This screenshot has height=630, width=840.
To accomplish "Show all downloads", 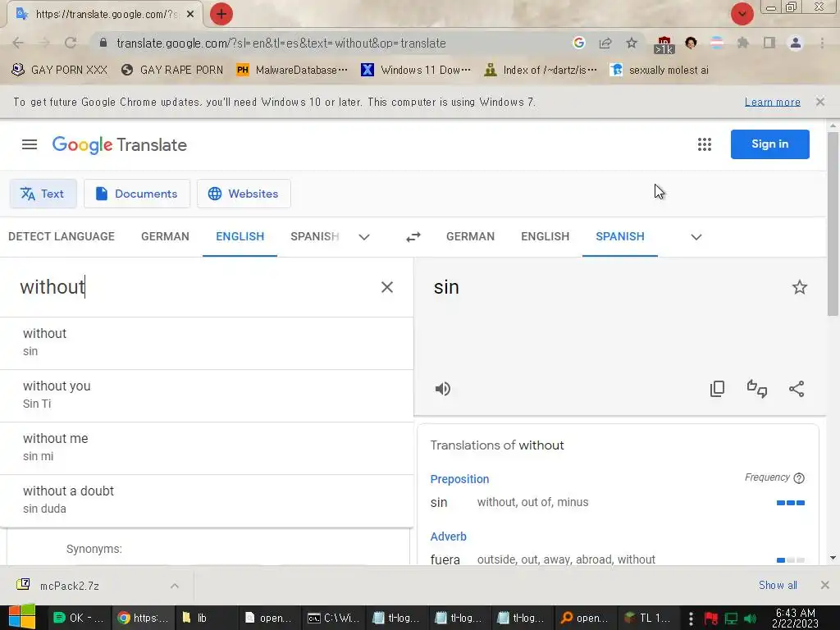I will pos(778,585).
